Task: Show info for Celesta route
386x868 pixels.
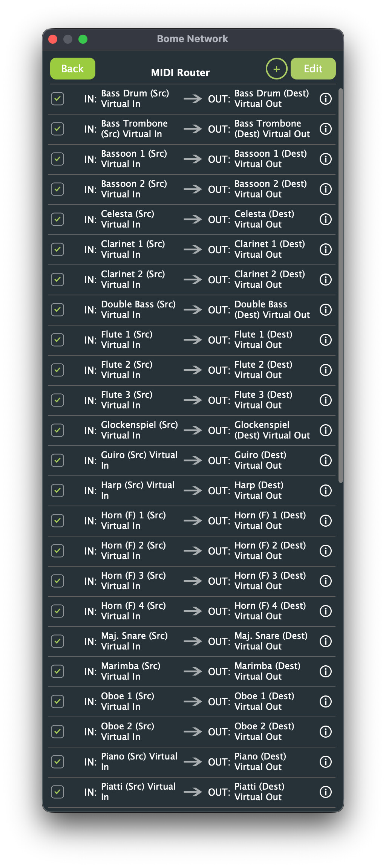Action: [325, 219]
